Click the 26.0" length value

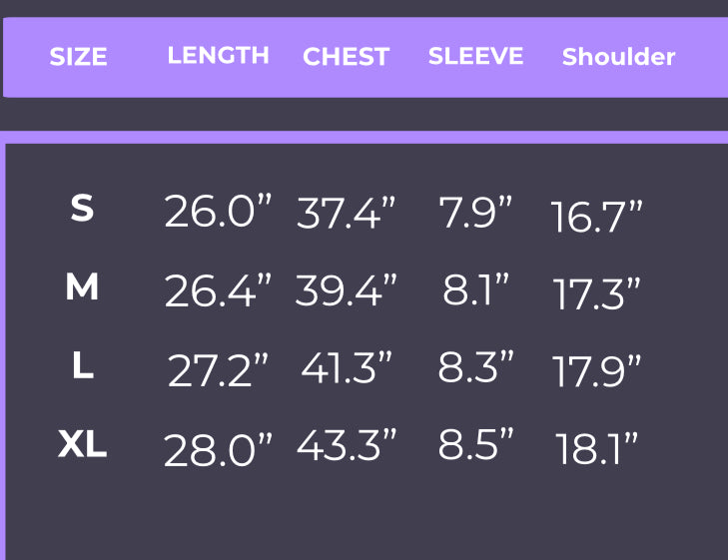[218, 212]
